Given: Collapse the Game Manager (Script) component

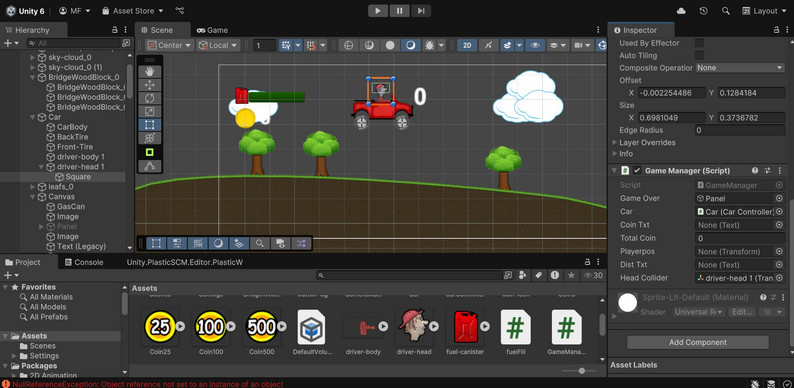Looking at the screenshot, I should (x=614, y=171).
